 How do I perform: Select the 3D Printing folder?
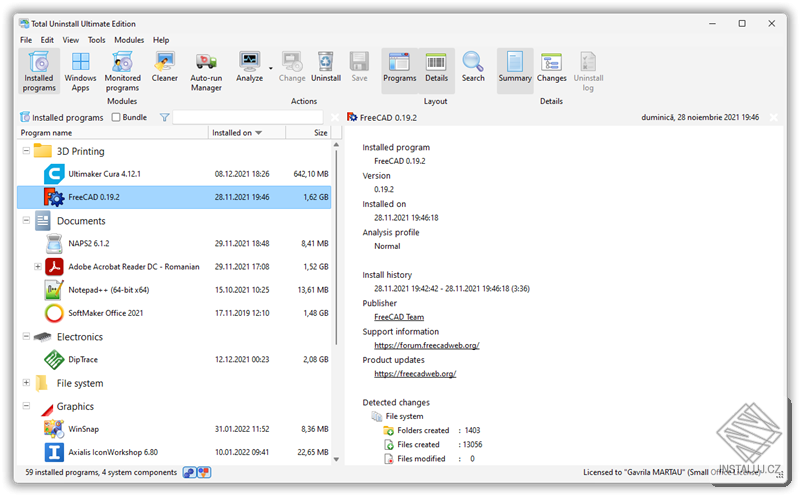point(43,151)
